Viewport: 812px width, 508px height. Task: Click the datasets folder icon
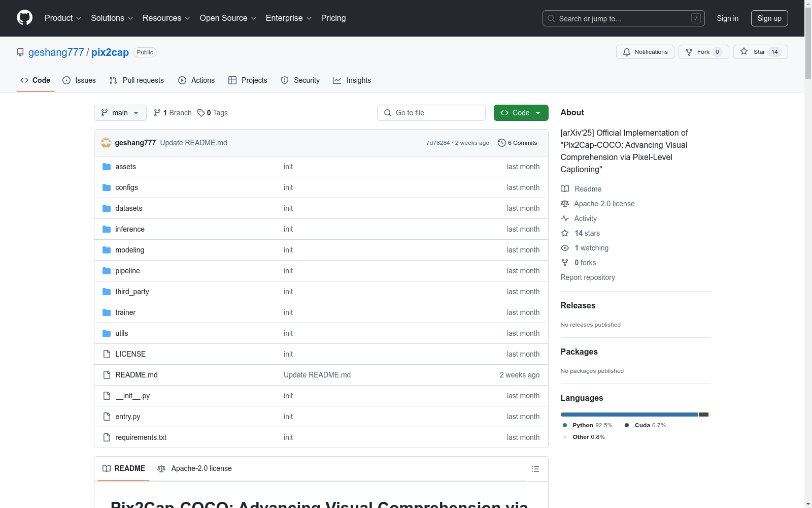[107, 208]
